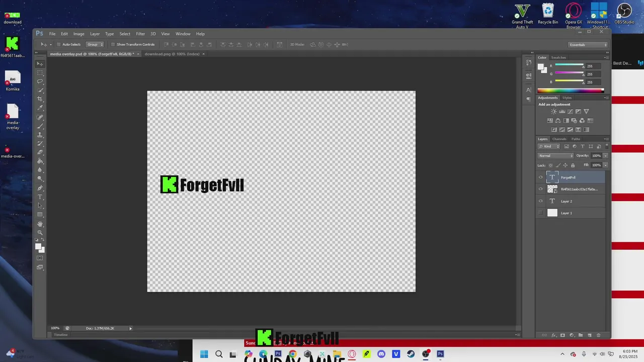
Task: Select the Move tool
Action: [x=40, y=63]
